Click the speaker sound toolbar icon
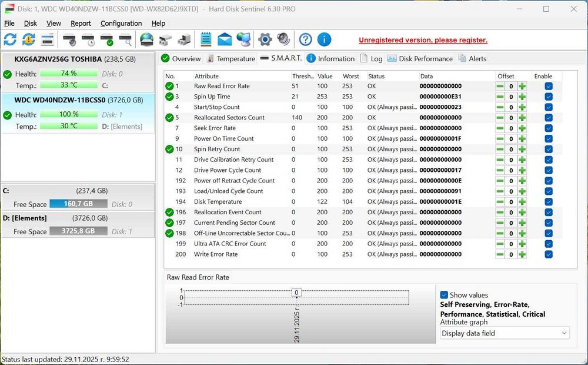 click(283, 39)
